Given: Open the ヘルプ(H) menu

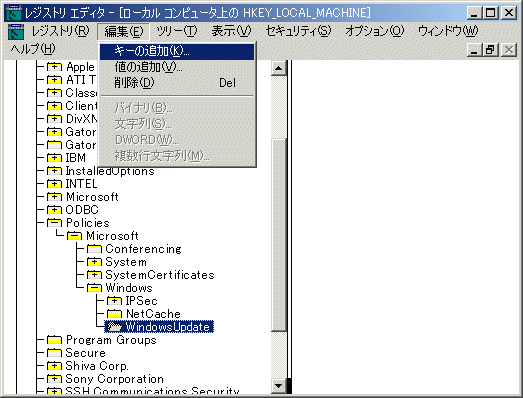Looking at the screenshot, I should 33,49.
